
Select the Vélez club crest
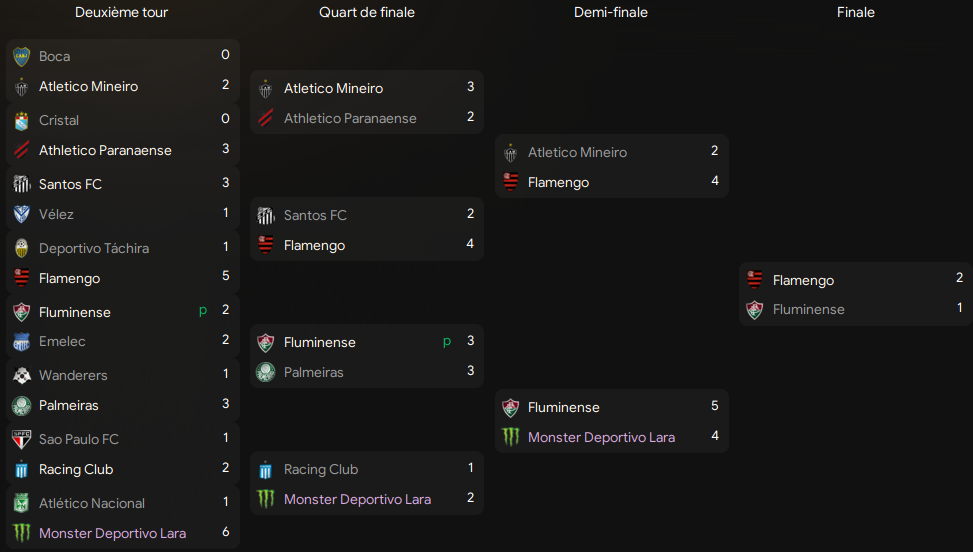pyautogui.click(x=22, y=214)
